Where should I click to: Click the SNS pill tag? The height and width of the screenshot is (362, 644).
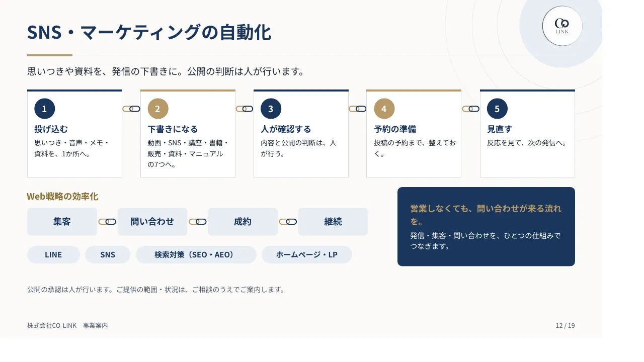point(108,254)
